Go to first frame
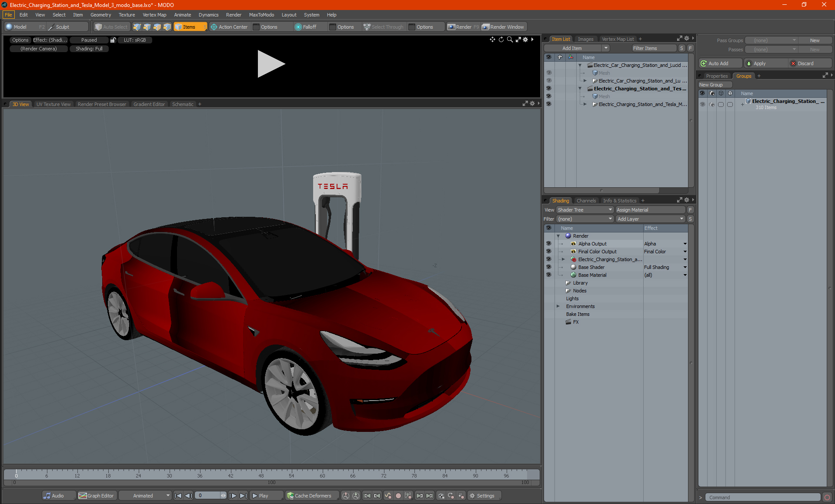 pos(178,496)
